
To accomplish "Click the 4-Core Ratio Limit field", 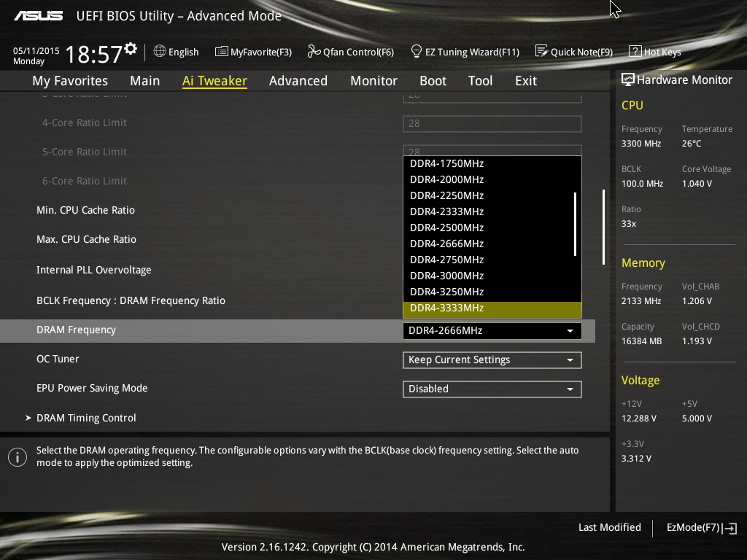I will [492, 124].
